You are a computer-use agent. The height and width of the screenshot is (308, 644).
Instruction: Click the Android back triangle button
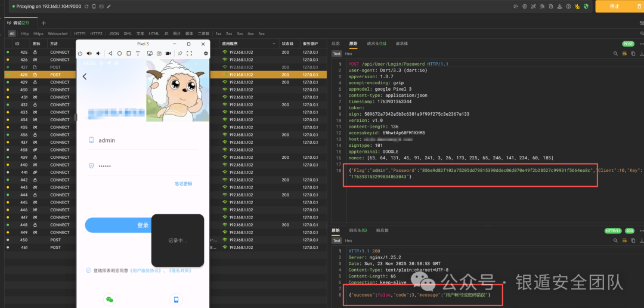[110, 54]
